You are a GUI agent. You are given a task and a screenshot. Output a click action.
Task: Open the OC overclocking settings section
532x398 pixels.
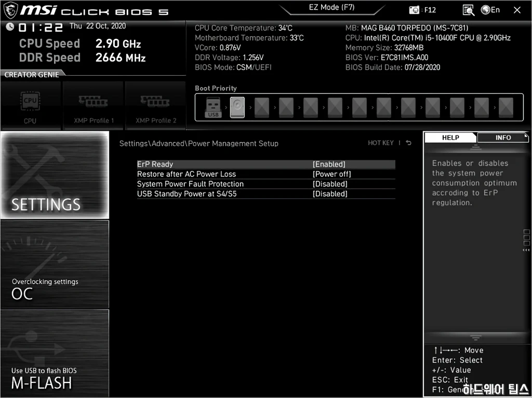point(55,265)
